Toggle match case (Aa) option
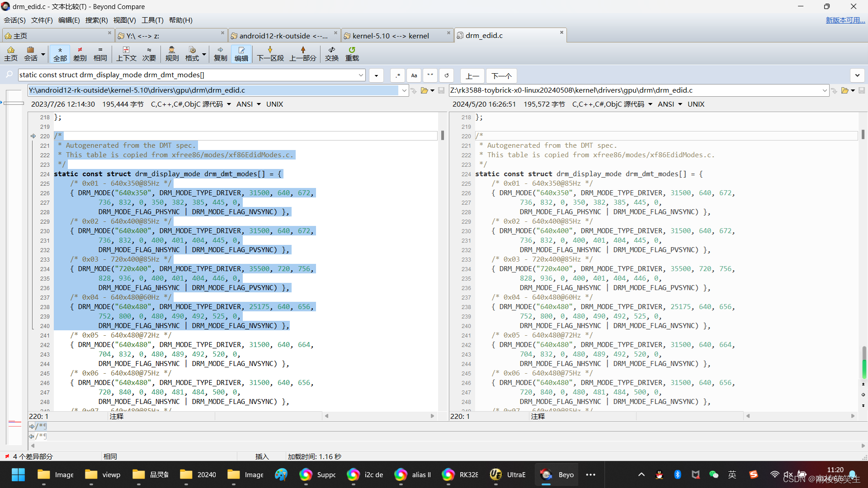868x488 pixels. click(414, 75)
